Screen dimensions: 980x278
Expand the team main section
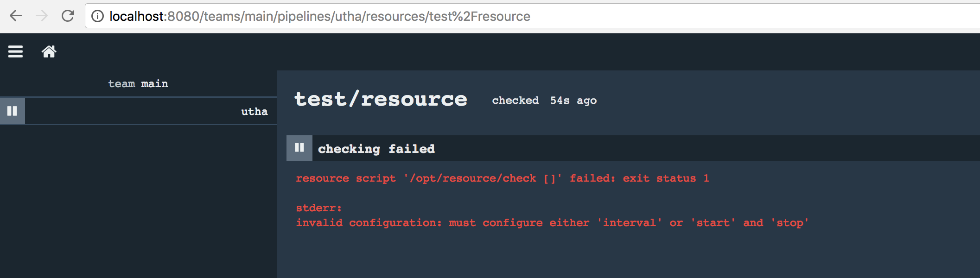138,83
